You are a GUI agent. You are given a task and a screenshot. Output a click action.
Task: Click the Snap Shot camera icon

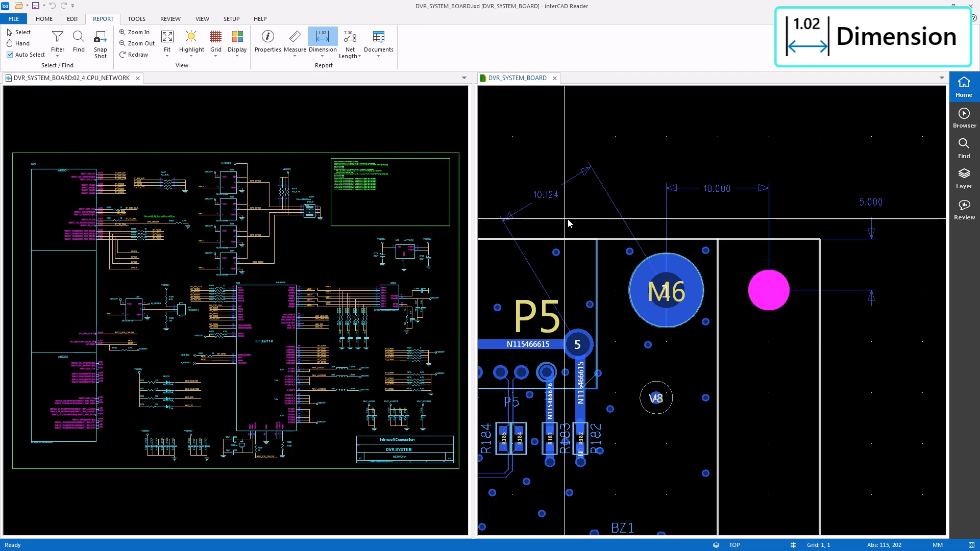click(x=100, y=37)
